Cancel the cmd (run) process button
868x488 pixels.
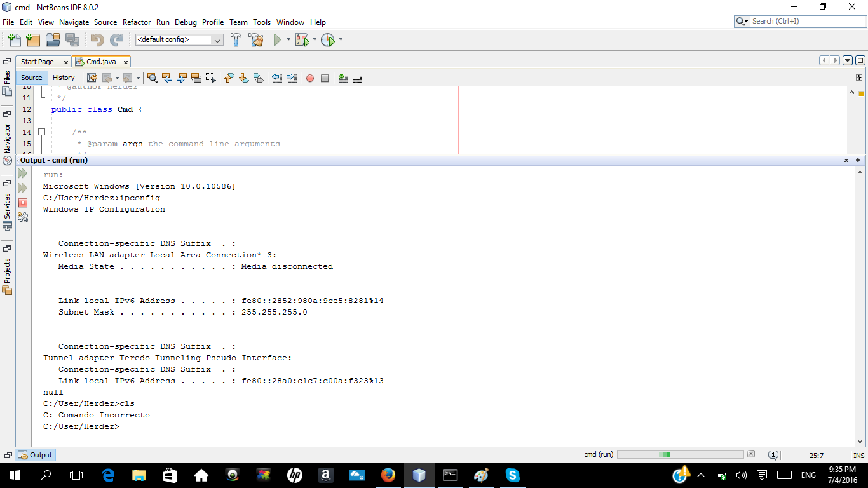tap(751, 454)
